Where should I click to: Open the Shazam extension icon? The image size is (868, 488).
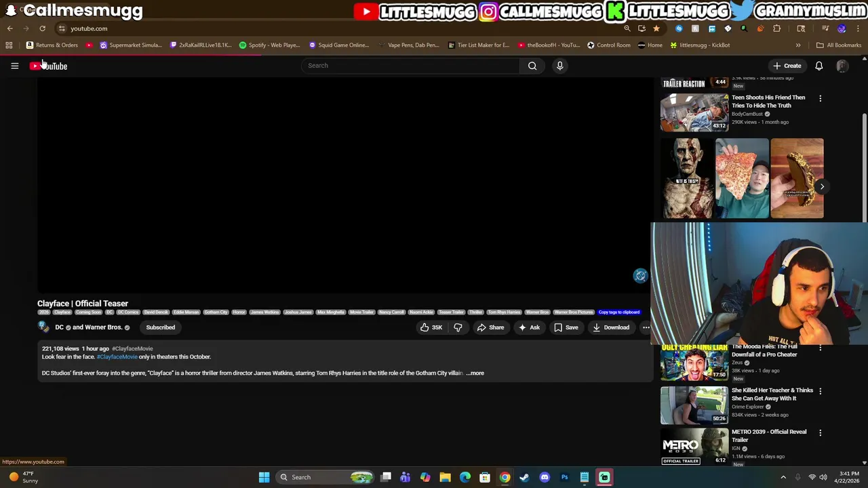679,28
